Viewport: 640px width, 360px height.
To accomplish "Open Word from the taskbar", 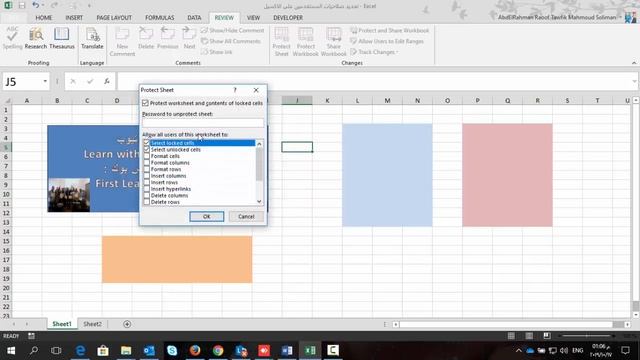I will coord(287,350).
